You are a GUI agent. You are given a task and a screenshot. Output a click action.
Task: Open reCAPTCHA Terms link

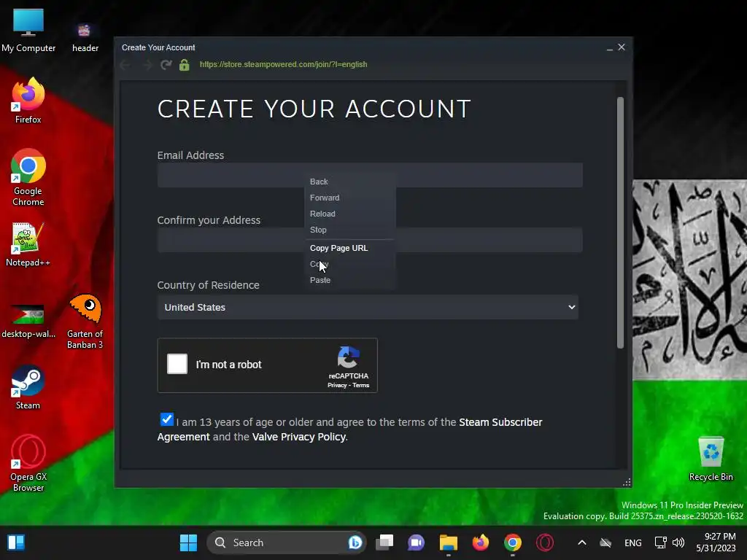[x=360, y=385]
